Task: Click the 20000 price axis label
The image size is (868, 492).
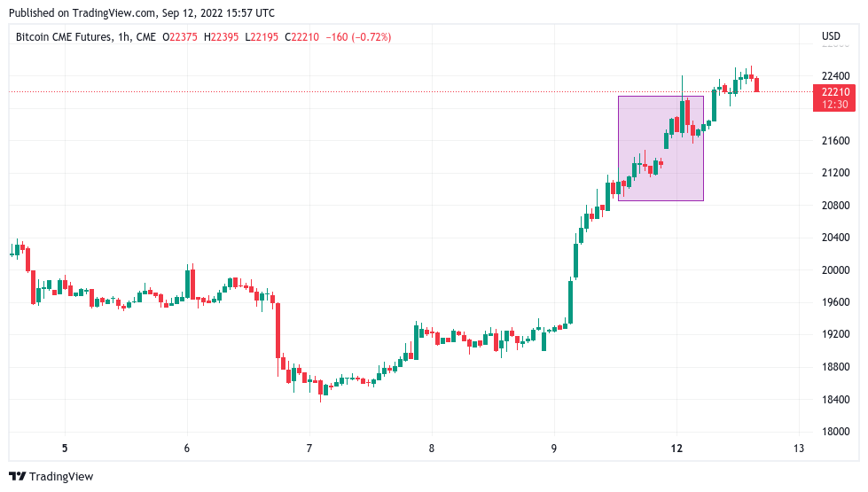Action: [x=835, y=270]
